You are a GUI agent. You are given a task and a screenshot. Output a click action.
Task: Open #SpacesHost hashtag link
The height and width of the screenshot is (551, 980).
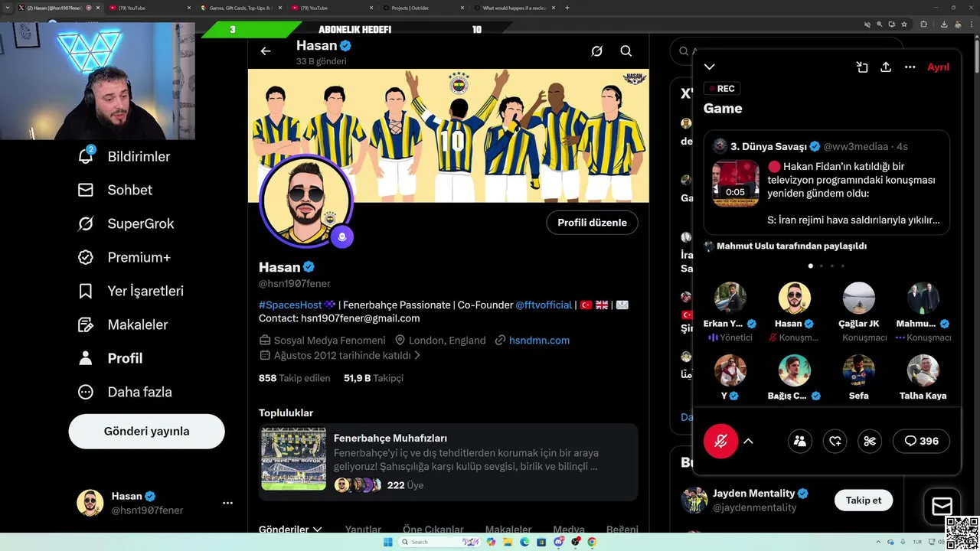290,305
